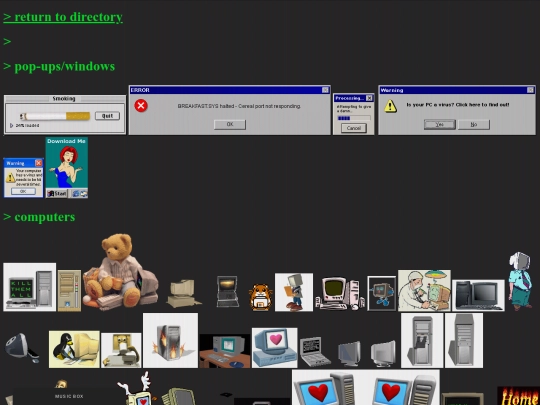Click the dark webcam ball icon

[x=21, y=348]
